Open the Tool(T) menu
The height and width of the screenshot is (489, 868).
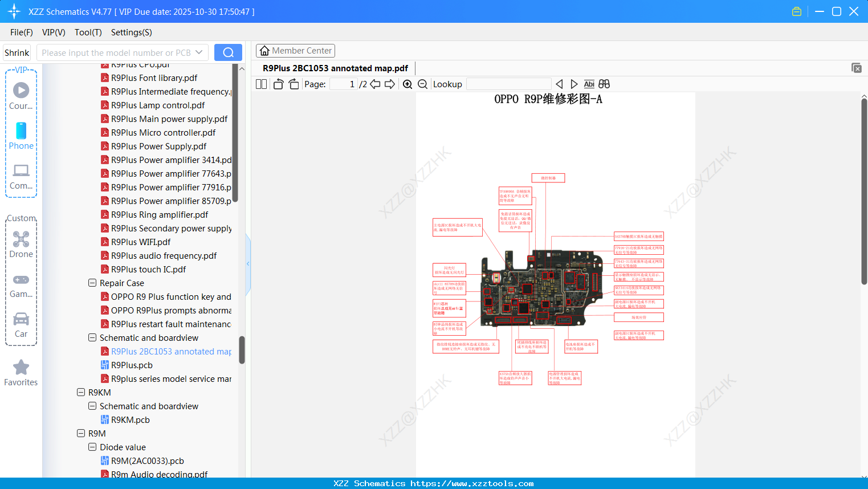88,32
